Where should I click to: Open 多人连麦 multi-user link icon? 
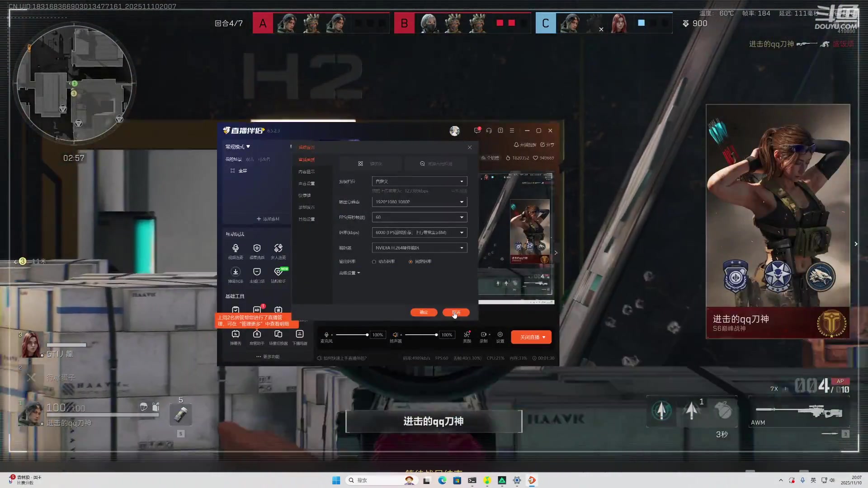(278, 249)
